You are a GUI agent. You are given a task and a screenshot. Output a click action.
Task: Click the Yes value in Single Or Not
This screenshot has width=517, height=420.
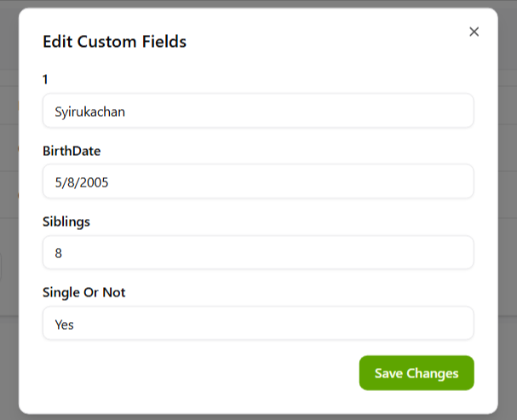[x=65, y=324]
